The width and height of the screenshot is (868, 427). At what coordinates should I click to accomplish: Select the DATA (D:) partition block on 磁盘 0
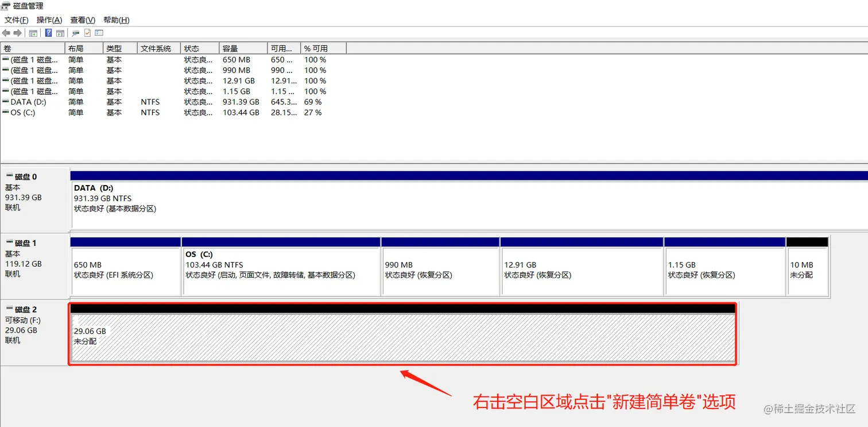pos(469,199)
